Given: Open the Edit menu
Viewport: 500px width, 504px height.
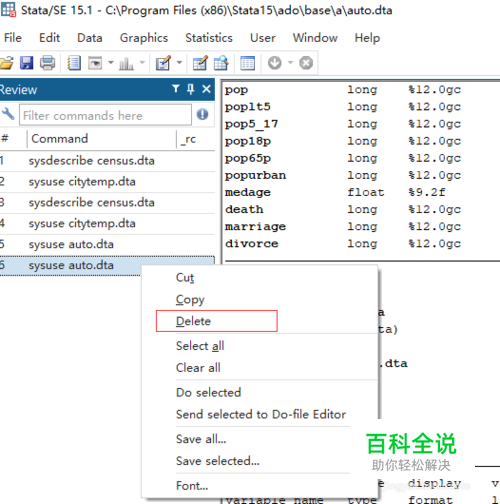Looking at the screenshot, I should [49, 38].
